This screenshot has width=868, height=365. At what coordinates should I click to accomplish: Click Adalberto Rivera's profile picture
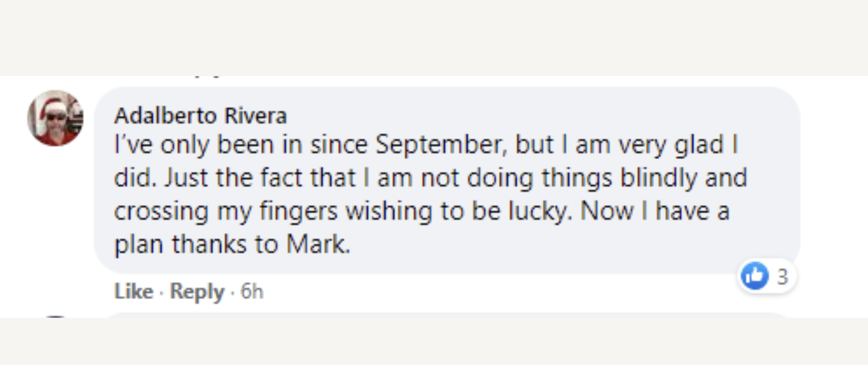tap(55, 118)
